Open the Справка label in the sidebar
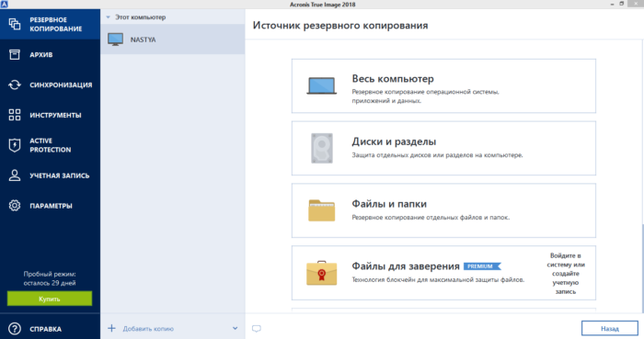Screen dimensions: 644x339 (x=46, y=329)
